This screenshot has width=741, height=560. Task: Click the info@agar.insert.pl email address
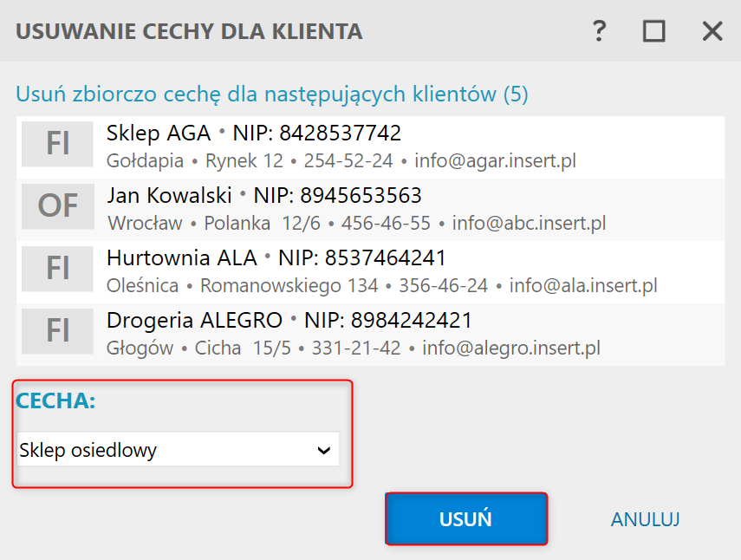[x=495, y=160]
